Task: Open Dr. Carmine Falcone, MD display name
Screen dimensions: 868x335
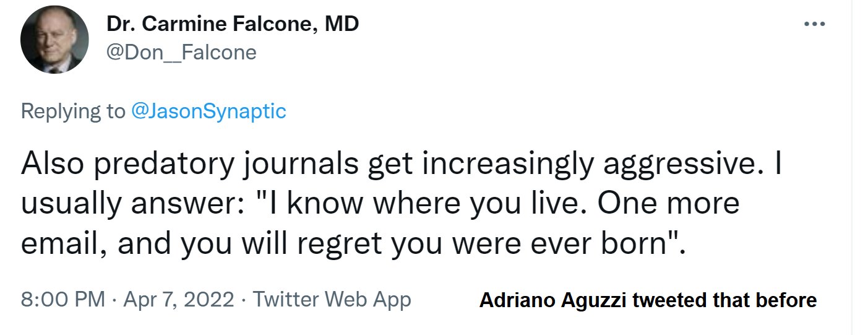Action: pyautogui.click(x=233, y=25)
